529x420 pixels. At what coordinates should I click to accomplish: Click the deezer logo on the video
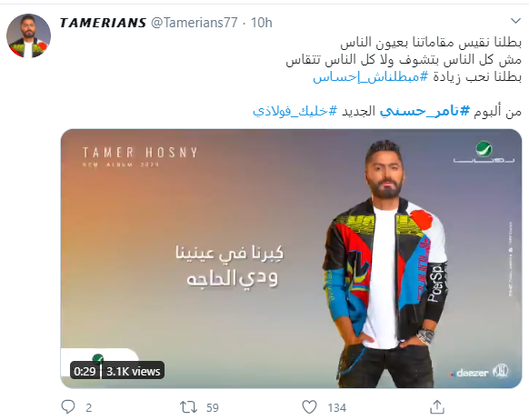click(x=473, y=373)
